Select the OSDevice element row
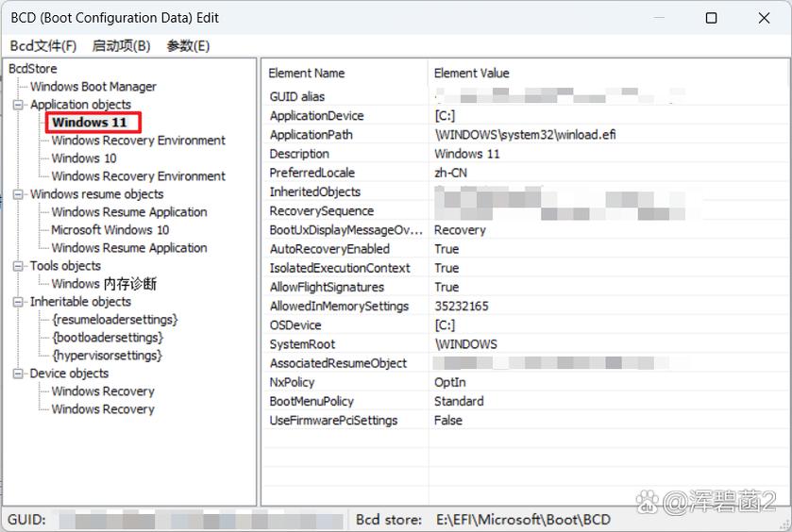 525,325
